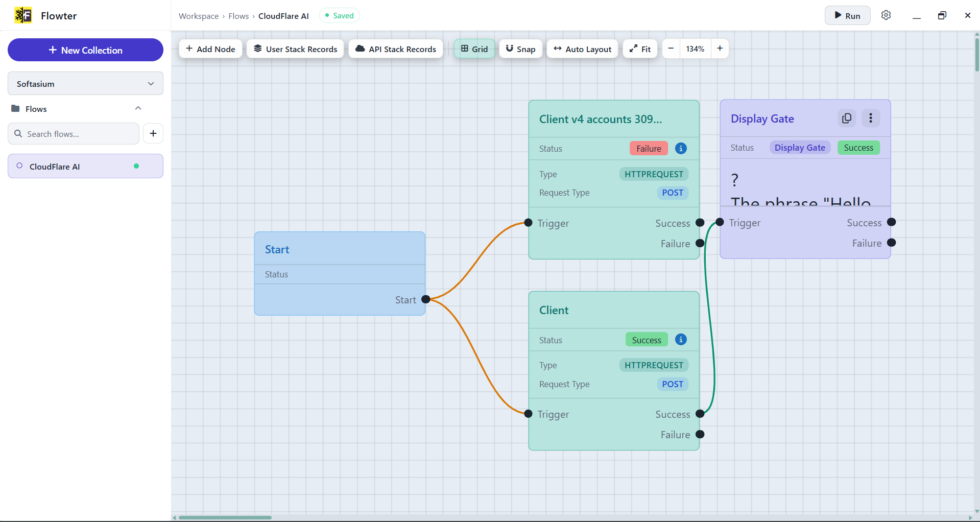Open the Softasium collection dropdown
The image size is (980, 522).
point(85,83)
